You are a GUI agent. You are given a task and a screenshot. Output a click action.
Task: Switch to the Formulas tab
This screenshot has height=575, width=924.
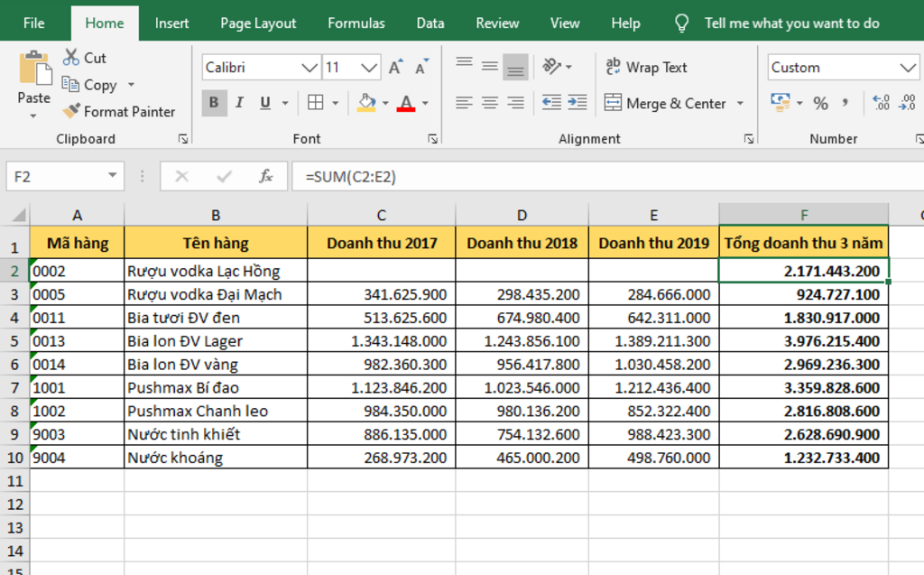356,23
